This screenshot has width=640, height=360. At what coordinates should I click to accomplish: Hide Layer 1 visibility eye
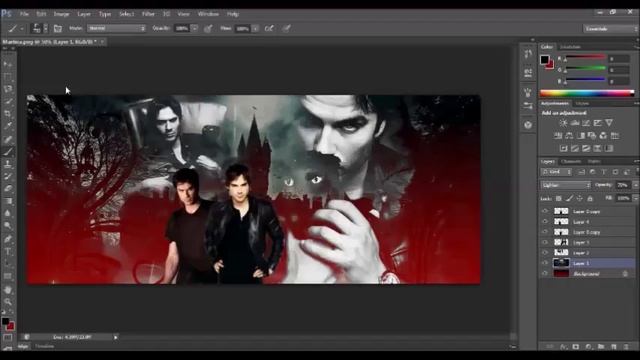coord(544,263)
